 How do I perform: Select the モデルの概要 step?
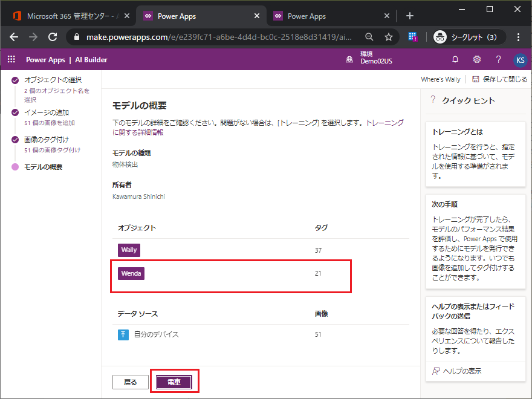point(44,167)
